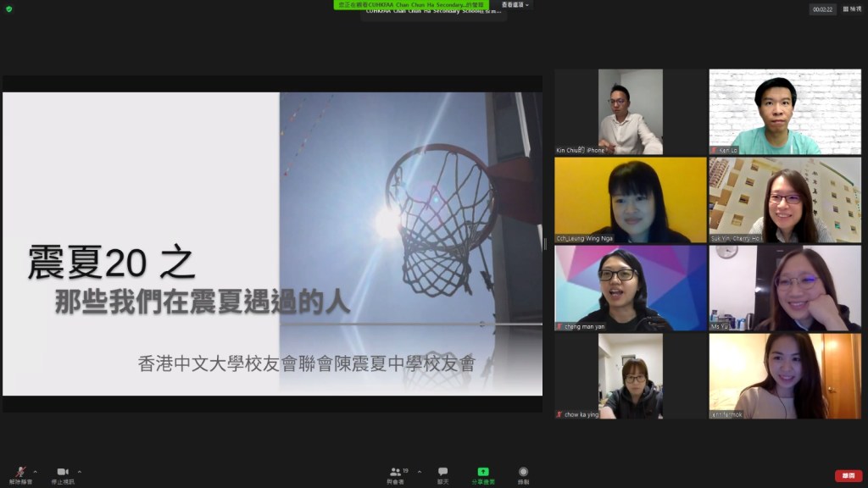This screenshot has width=868, height=488.
Task: Click the green screen sharing notification banner
Action: [x=410, y=5]
